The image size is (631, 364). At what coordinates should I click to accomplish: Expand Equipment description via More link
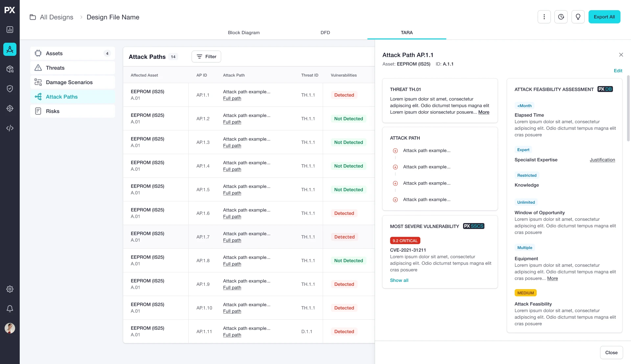(552, 278)
